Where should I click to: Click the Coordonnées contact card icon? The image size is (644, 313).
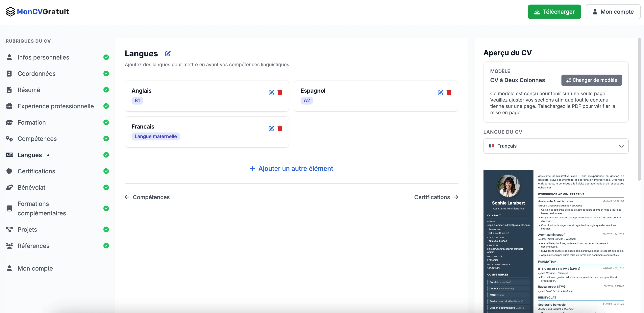[x=9, y=73]
